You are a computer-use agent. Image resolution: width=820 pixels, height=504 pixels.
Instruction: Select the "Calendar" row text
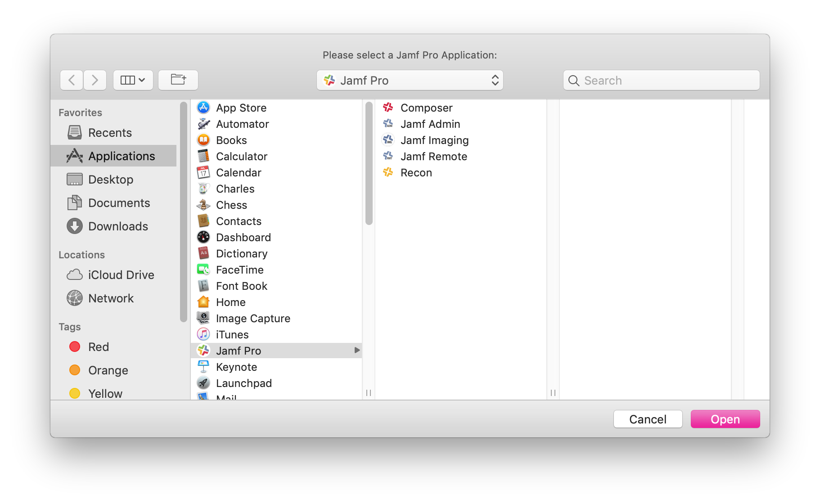239,173
